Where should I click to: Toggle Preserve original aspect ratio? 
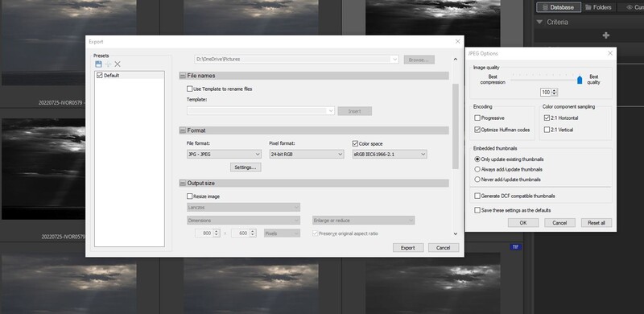point(316,233)
